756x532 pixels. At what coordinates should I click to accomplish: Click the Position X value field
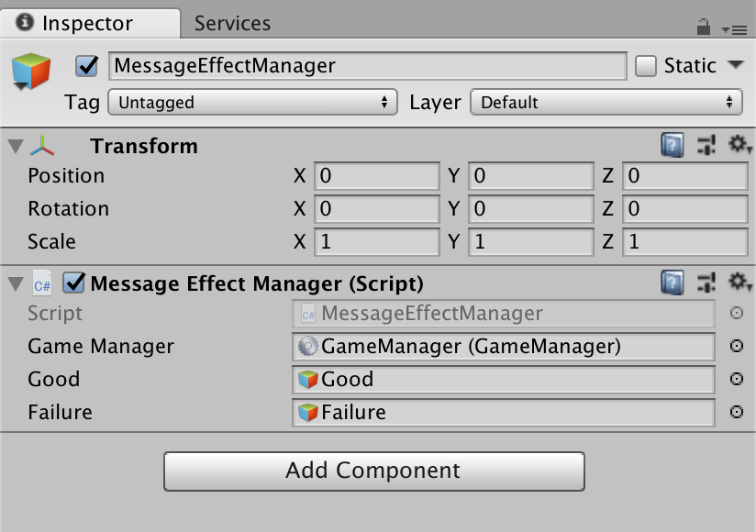point(376,176)
